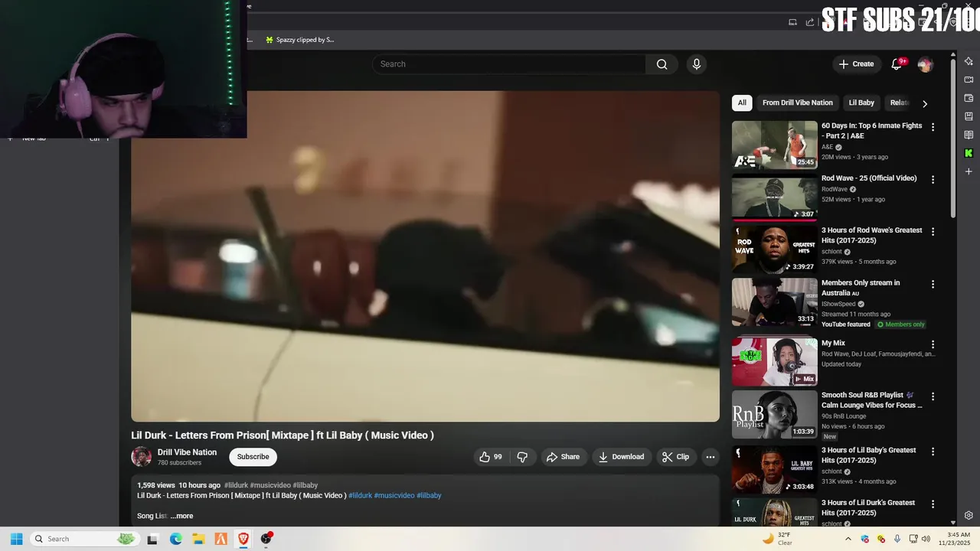Open options for Rod Wave's Greatest Hits
980x551 pixels.
[x=933, y=232]
